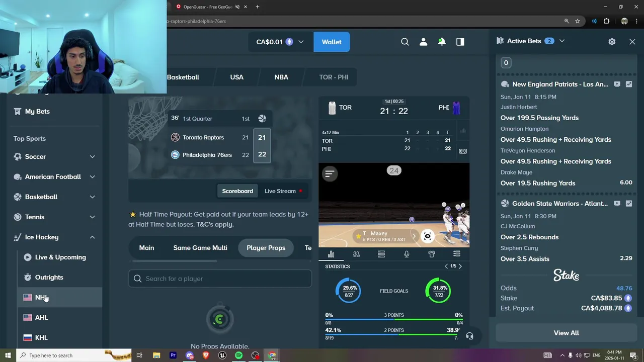Viewport: 644px width, 362px height.
Task: Open the site search magnifier icon
Action: pyautogui.click(x=405, y=42)
